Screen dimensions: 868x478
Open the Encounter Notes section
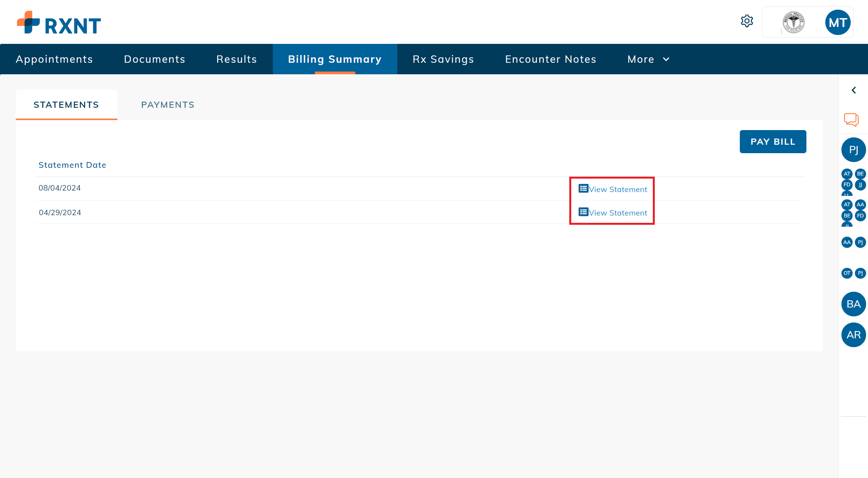click(x=550, y=59)
